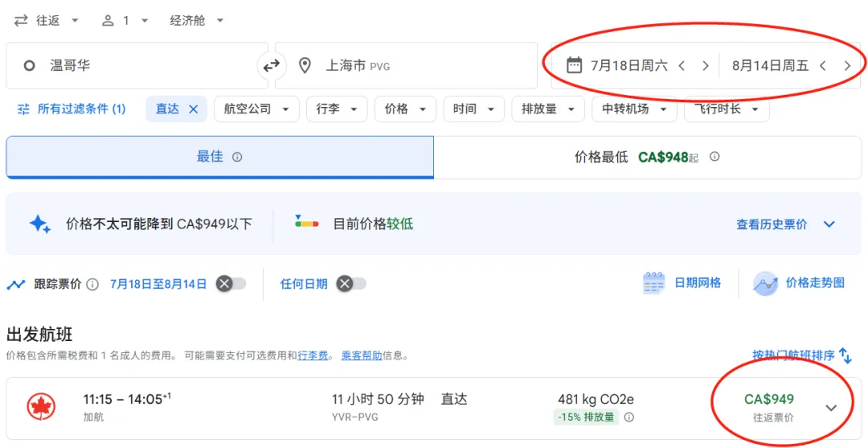The image size is (868, 448).
Task: Open the 飞行时长 filter dropdown
Action: (727, 109)
